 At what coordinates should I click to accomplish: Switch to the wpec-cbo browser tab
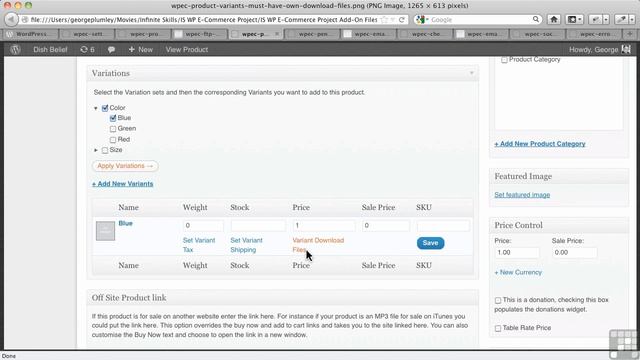426,34
